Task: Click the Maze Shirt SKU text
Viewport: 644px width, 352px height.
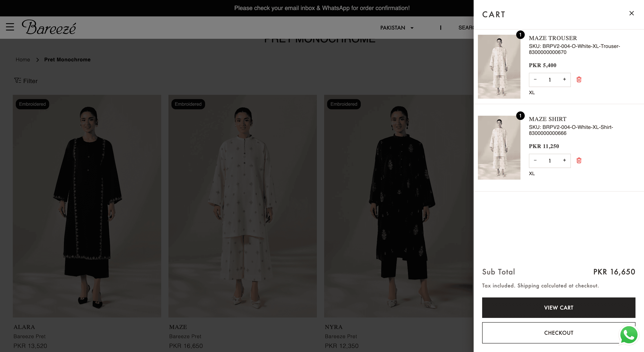Action: click(x=571, y=130)
